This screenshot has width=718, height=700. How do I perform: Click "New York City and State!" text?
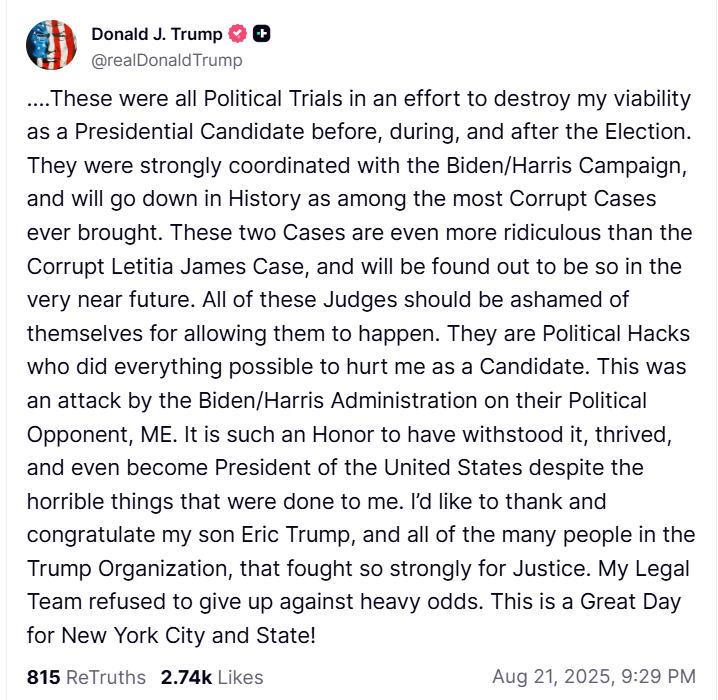click(x=188, y=636)
